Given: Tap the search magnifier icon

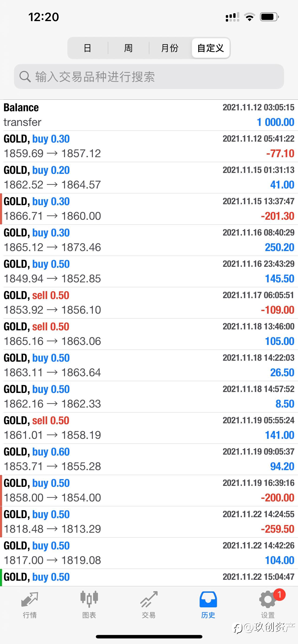Looking at the screenshot, I should 25,77.
